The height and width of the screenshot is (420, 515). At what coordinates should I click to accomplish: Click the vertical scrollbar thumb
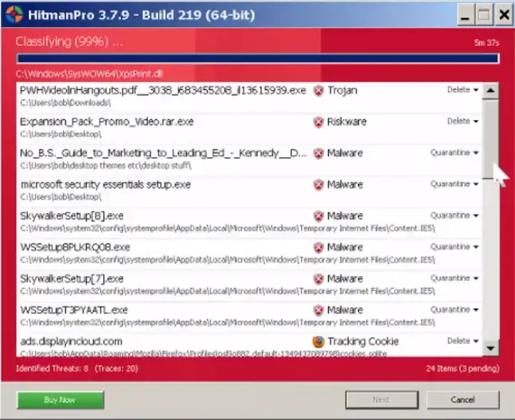click(x=490, y=138)
